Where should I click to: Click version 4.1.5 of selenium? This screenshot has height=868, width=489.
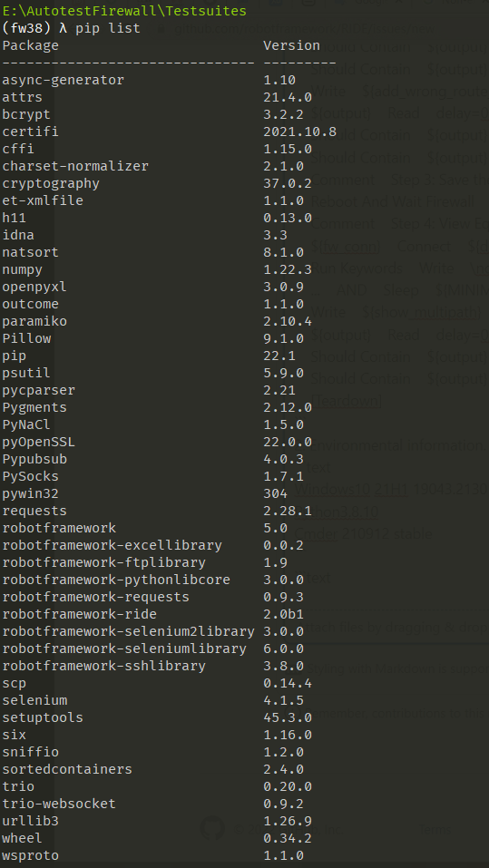pyautogui.click(x=284, y=700)
